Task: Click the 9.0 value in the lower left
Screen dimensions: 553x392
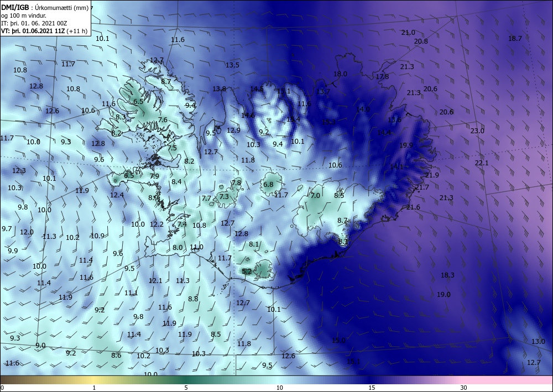Action: [40, 346]
